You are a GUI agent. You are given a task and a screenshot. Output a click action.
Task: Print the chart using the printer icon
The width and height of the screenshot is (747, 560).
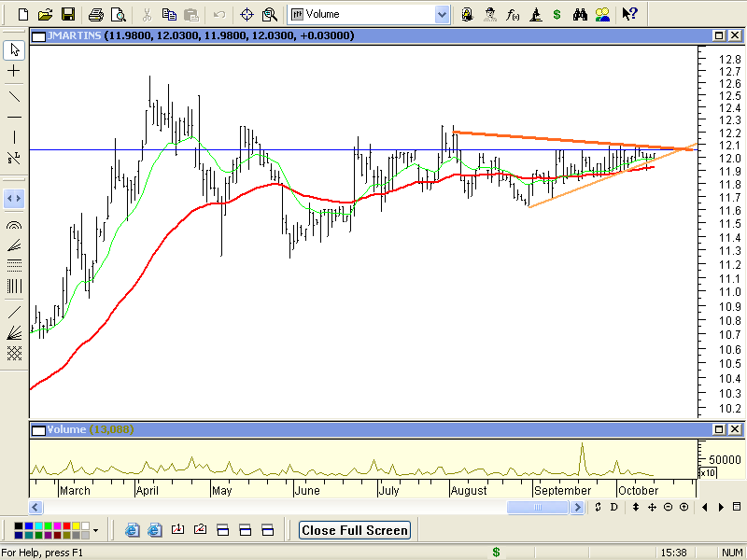(96, 15)
